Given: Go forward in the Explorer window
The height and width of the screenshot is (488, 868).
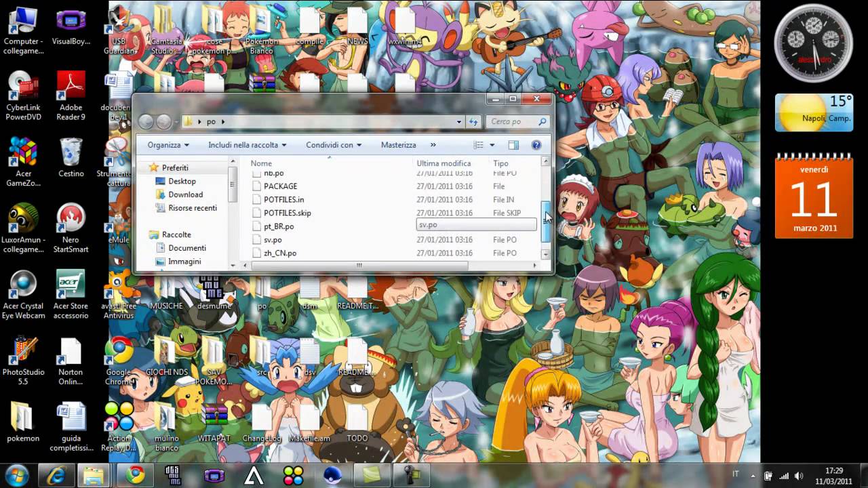Looking at the screenshot, I should (x=163, y=122).
